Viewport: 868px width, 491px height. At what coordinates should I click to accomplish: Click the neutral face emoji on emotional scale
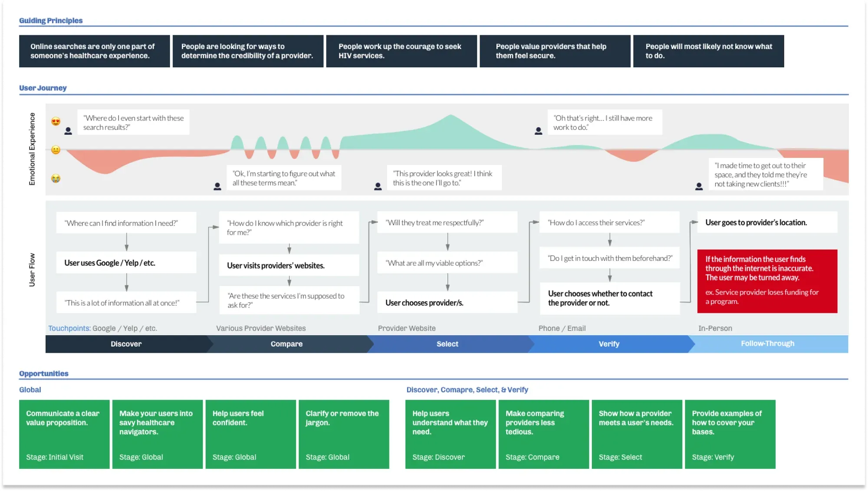point(56,150)
